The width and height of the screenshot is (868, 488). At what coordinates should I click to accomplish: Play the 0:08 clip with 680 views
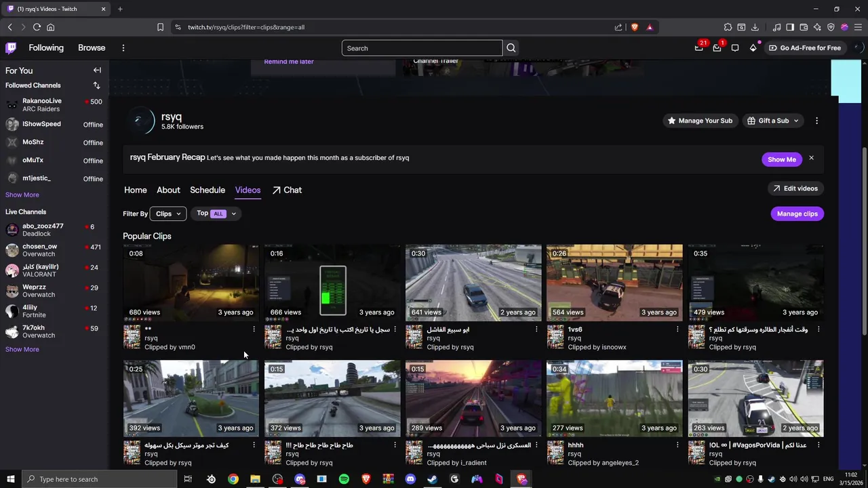[x=191, y=283]
